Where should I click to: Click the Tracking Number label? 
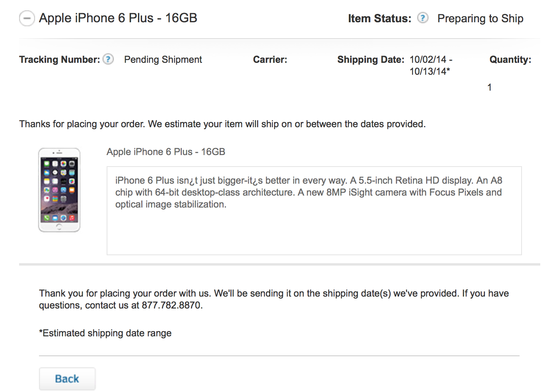click(x=59, y=60)
